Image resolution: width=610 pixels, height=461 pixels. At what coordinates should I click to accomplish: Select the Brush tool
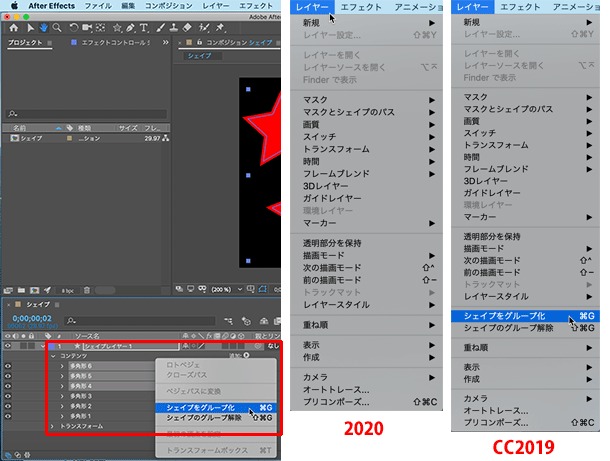[160, 28]
